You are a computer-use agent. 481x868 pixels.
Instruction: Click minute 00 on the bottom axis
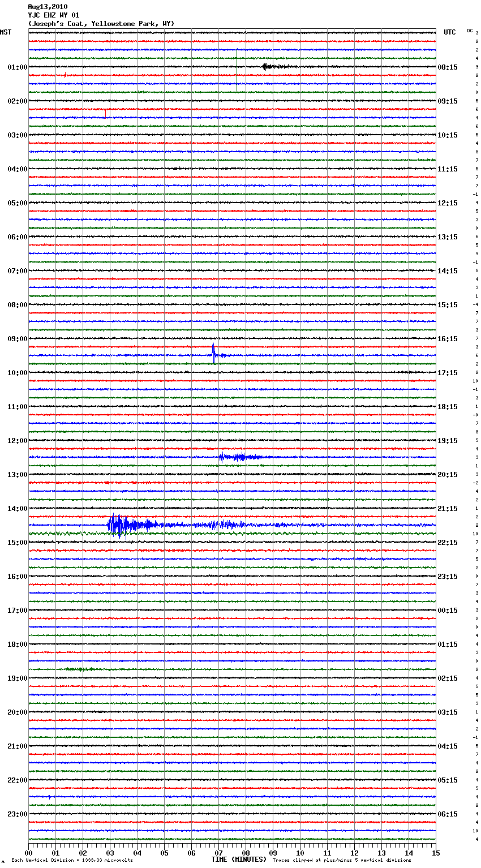[x=28, y=853]
